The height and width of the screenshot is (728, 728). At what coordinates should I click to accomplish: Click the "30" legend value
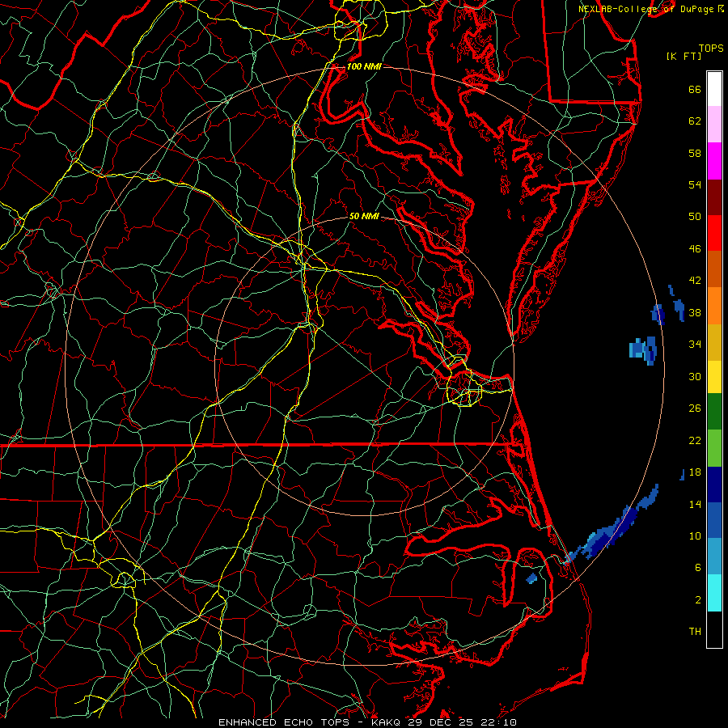(x=695, y=376)
